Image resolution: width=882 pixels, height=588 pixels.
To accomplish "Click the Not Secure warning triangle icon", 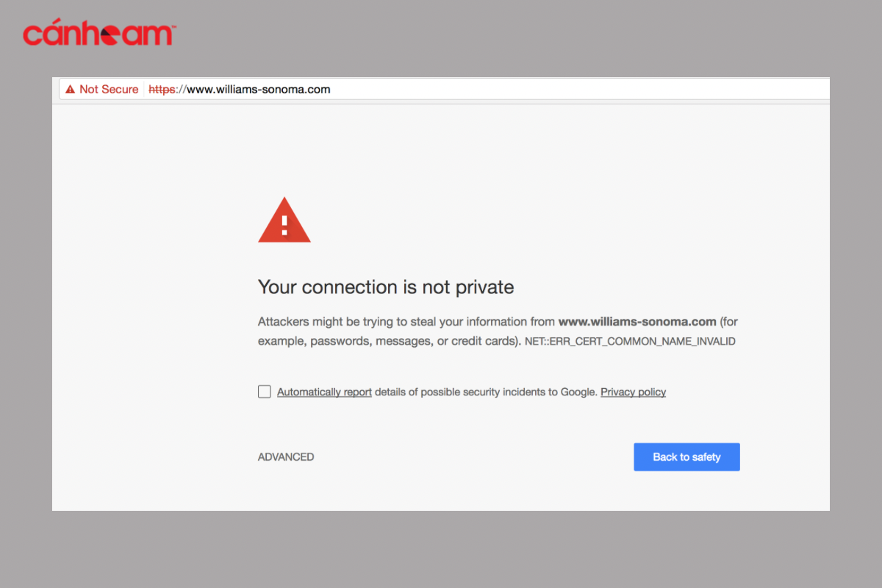I will [70, 90].
